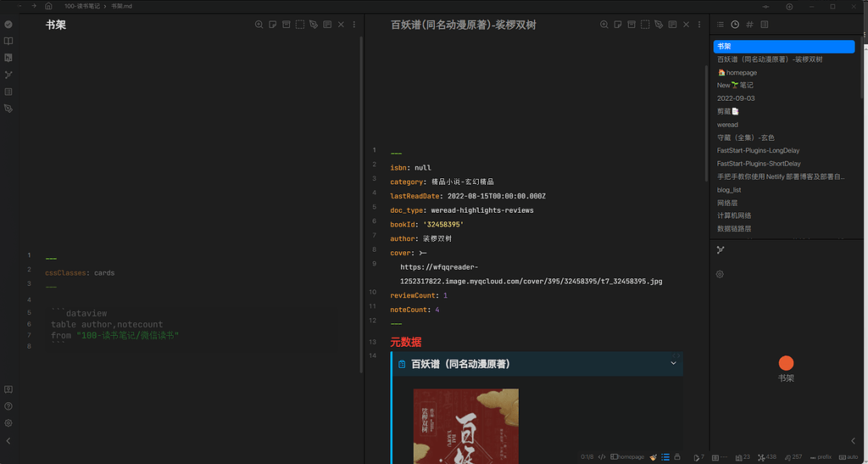The width and height of the screenshot is (868, 464).
Task: Click the pen nib icon in 书架 pane header
Action: click(x=314, y=25)
